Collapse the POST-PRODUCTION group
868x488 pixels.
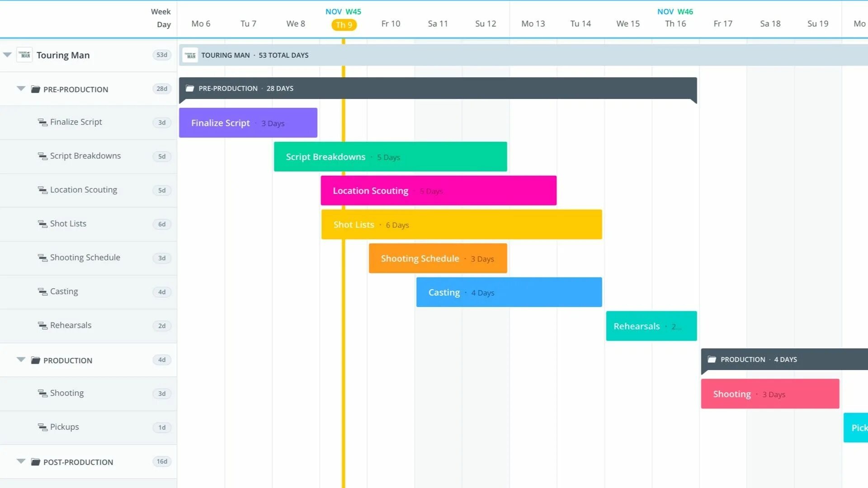click(21, 461)
